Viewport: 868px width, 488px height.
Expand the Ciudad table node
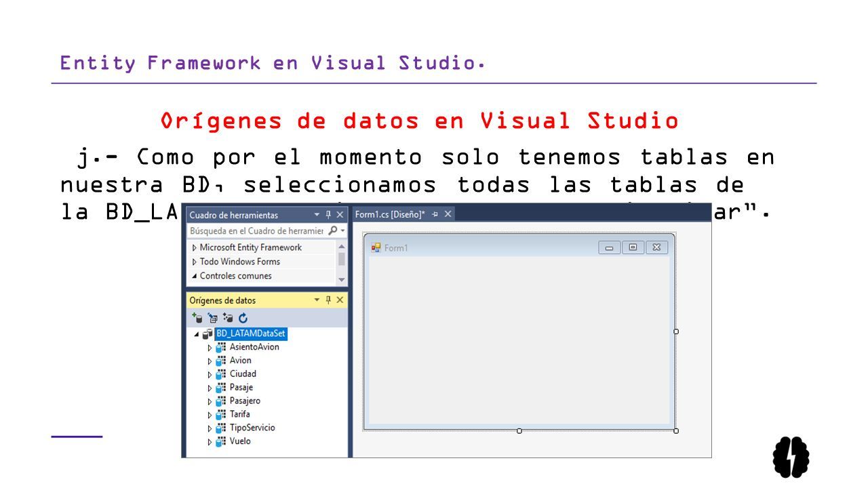[210, 375]
